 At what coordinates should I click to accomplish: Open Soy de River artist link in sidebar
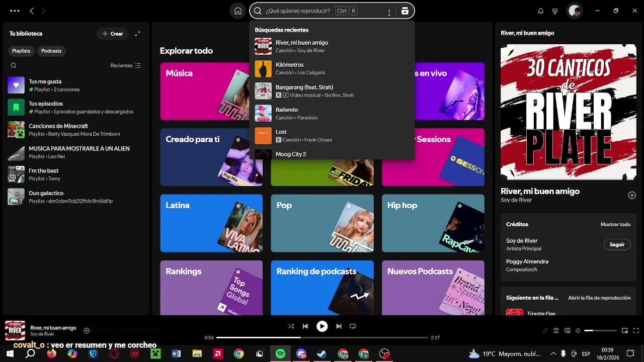(516, 200)
